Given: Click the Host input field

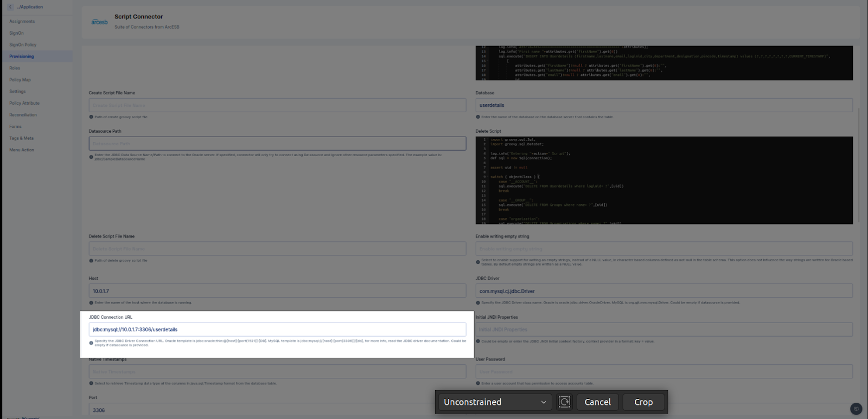Looking at the screenshot, I should (x=277, y=291).
